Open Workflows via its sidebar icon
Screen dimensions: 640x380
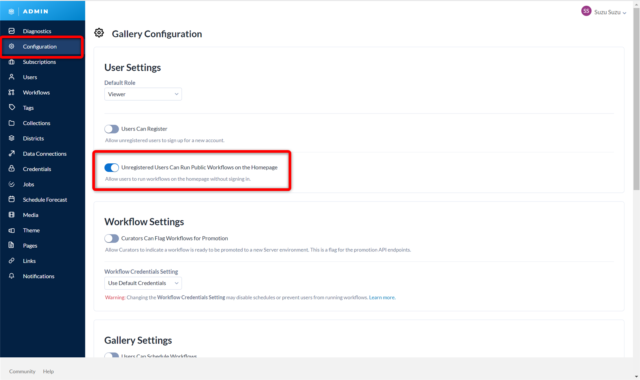[x=11, y=93]
